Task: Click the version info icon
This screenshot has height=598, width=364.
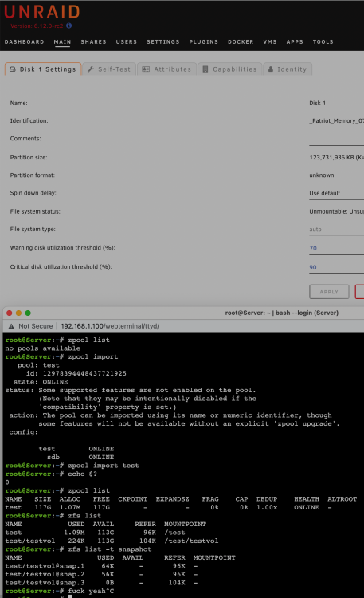Action: tap(69, 26)
